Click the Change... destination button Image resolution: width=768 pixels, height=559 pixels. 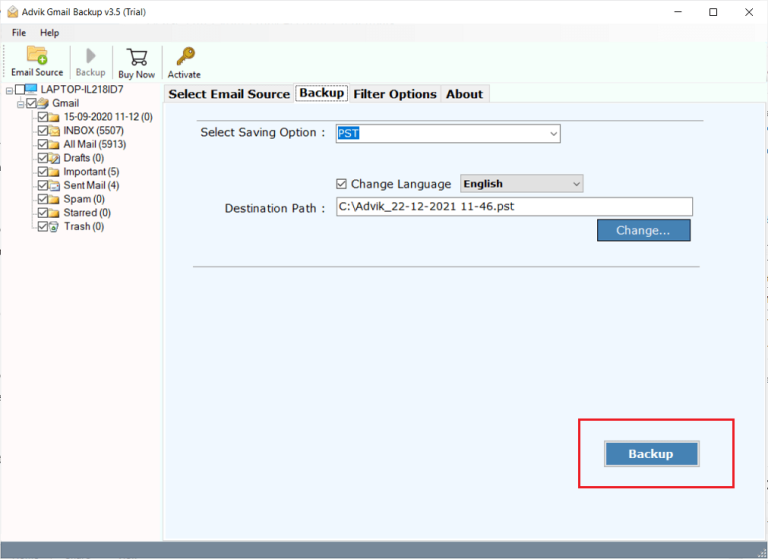(643, 230)
